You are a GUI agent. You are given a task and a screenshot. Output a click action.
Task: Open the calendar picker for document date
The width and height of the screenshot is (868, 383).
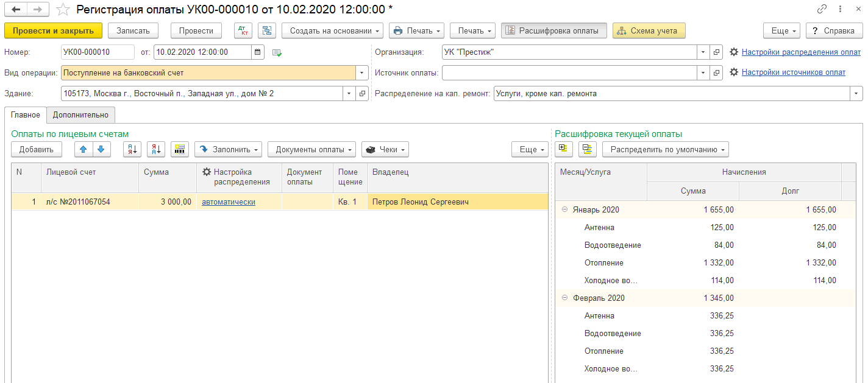258,52
